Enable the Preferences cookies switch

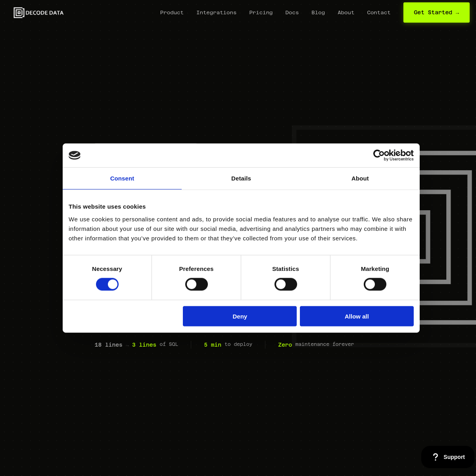pyautogui.click(x=196, y=284)
